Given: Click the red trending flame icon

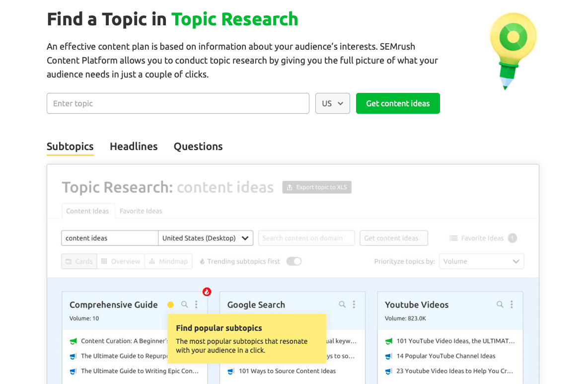Looking at the screenshot, I should point(207,292).
